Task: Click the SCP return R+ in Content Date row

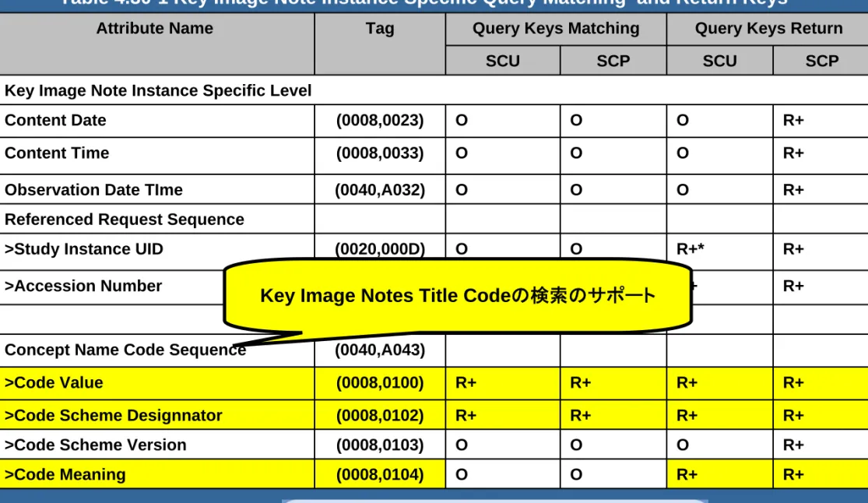Action: (793, 120)
